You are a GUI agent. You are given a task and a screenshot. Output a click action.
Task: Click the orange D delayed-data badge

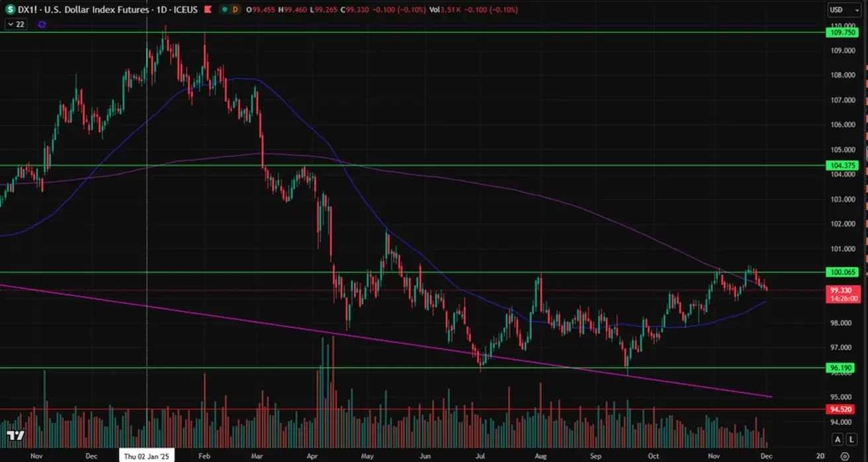[x=234, y=10]
